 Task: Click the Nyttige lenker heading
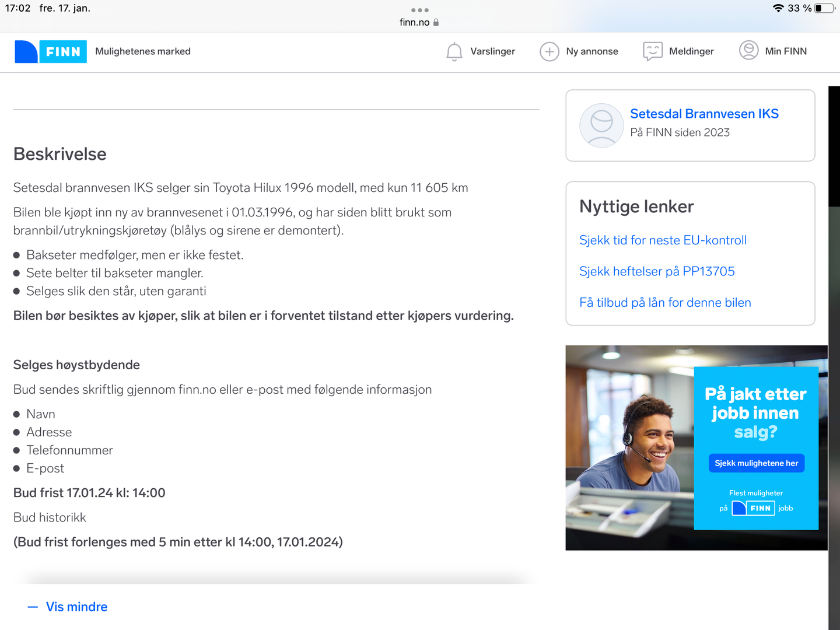(x=636, y=206)
